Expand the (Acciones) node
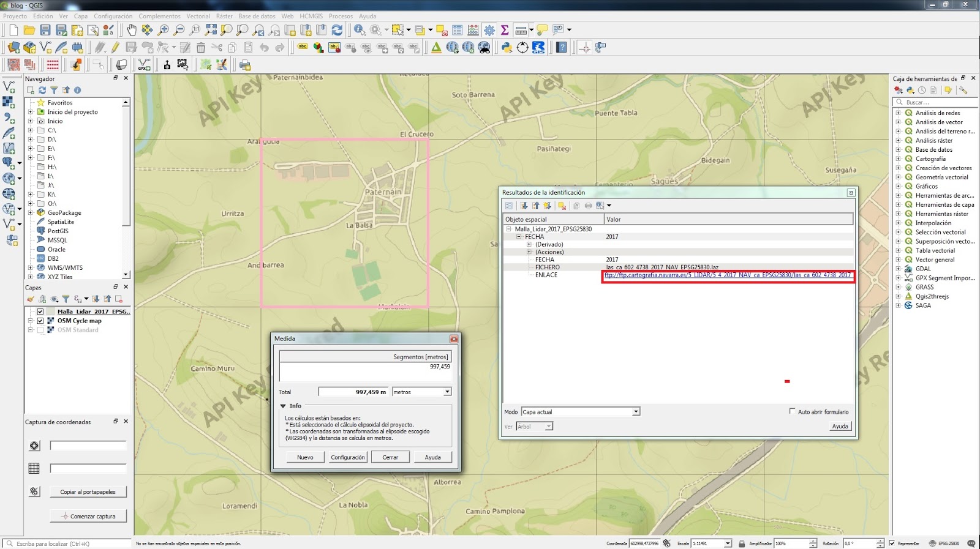This screenshot has height=549, width=980. tap(529, 252)
